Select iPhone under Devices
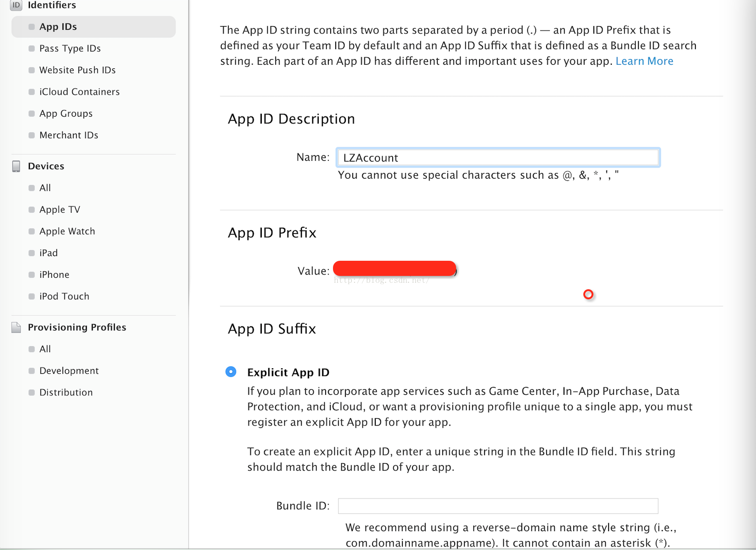The image size is (756, 550). tap(54, 275)
